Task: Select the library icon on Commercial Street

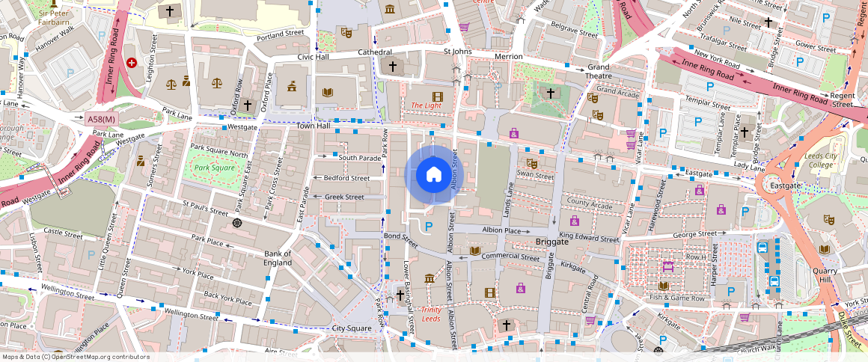Action: click(x=474, y=251)
